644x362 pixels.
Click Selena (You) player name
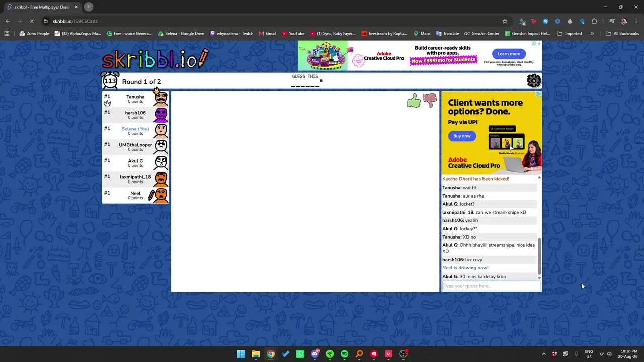tap(135, 129)
